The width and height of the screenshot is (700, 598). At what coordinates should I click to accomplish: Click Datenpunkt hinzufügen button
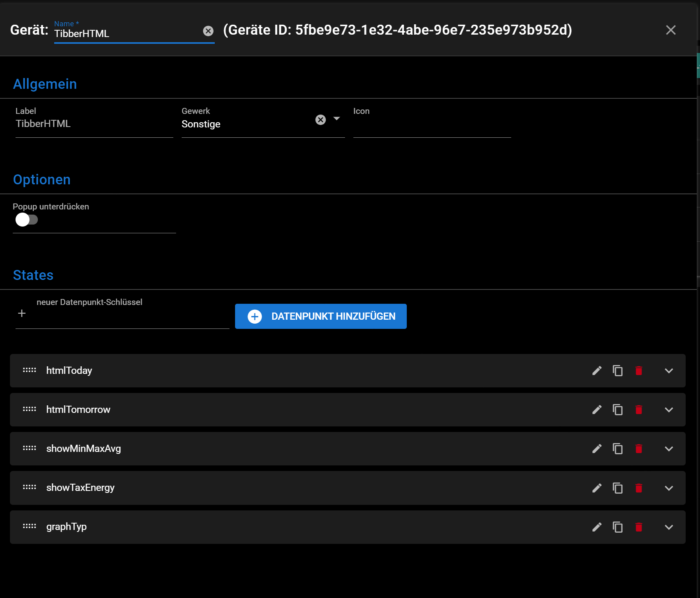321,317
